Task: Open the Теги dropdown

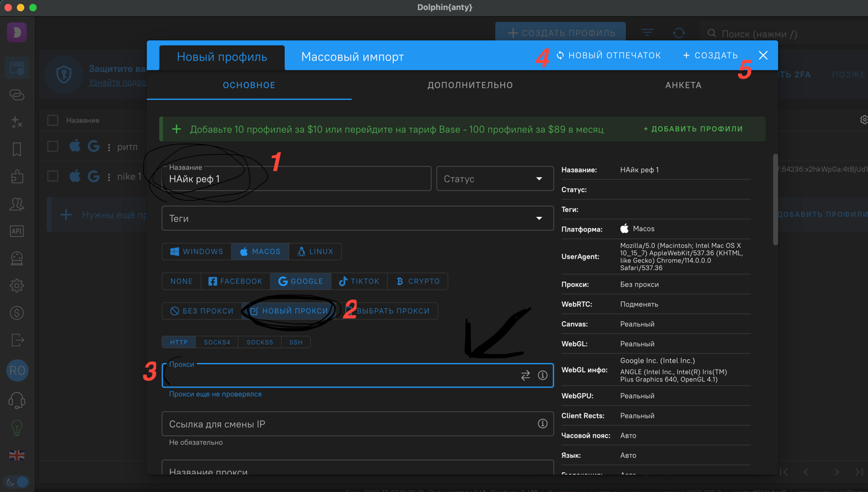Action: pos(358,218)
